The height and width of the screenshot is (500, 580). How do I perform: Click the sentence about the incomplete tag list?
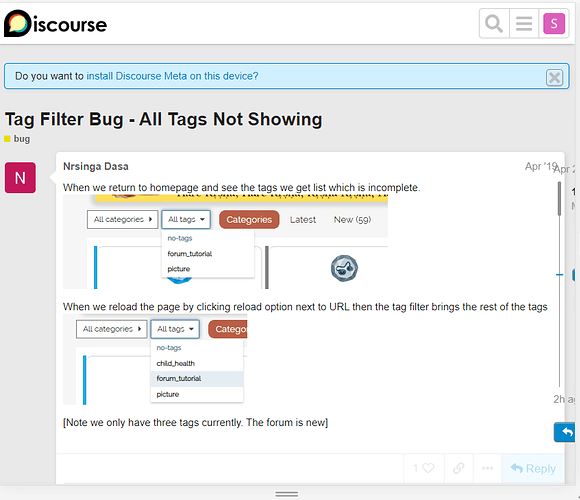pos(242,188)
